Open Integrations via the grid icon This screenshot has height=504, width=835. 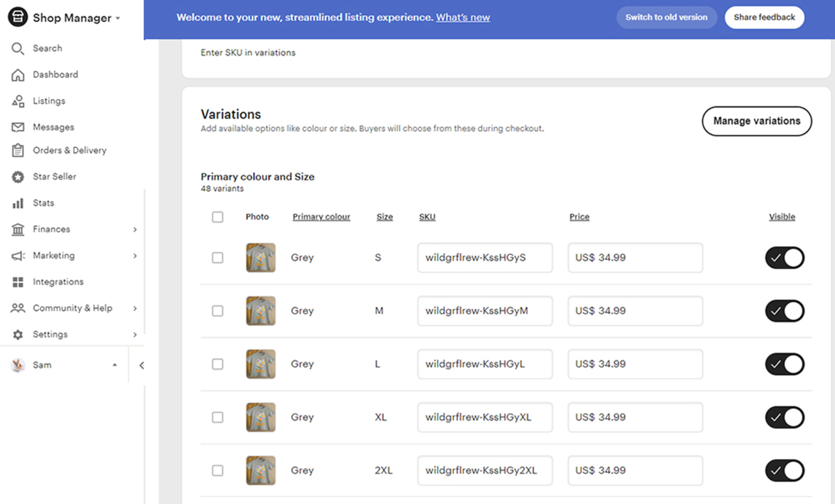point(18,282)
